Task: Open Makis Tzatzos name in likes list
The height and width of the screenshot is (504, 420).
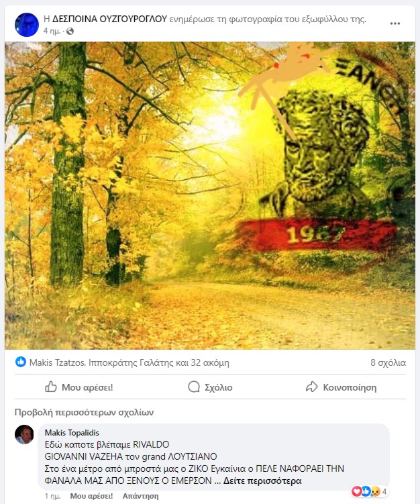Action: (57, 362)
